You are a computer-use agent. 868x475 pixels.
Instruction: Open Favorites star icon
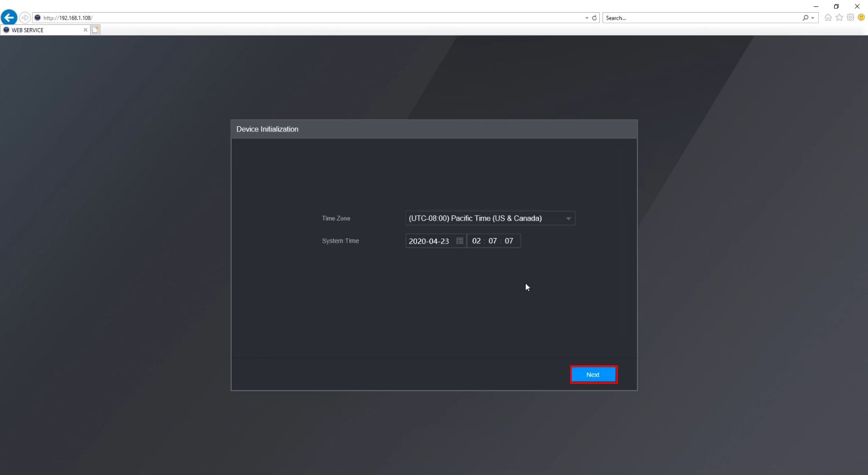pos(839,17)
